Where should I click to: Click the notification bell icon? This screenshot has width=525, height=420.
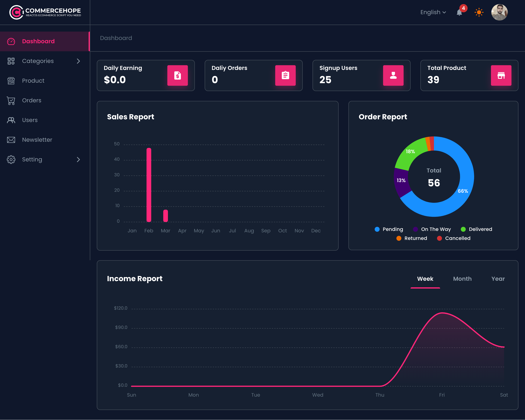pos(460,13)
